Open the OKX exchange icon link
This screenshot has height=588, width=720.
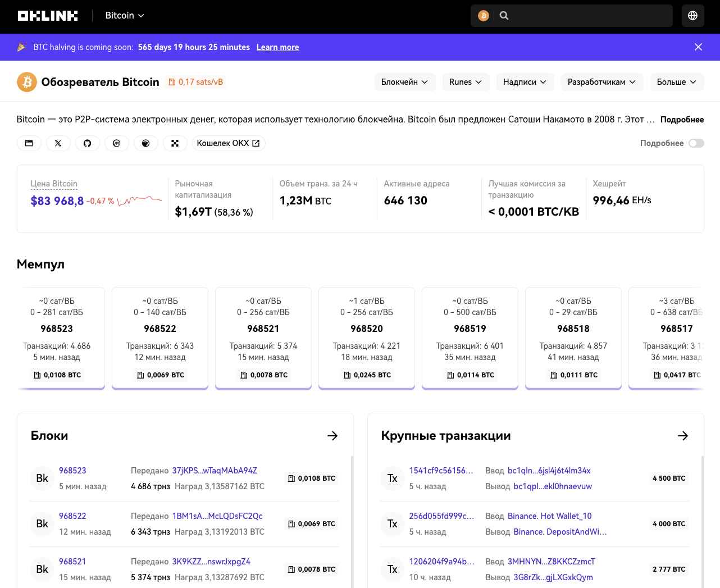pos(175,143)
